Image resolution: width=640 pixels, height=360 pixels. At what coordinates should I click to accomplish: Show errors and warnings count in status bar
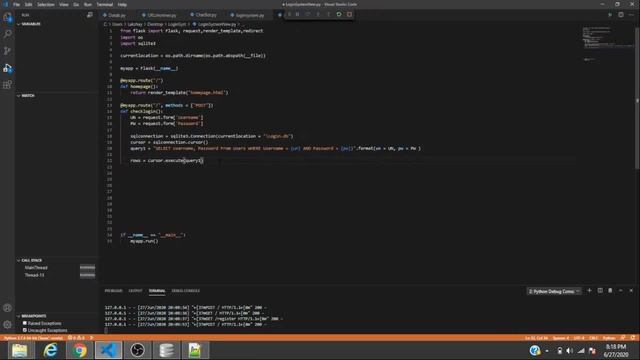[x=76, y=338]
